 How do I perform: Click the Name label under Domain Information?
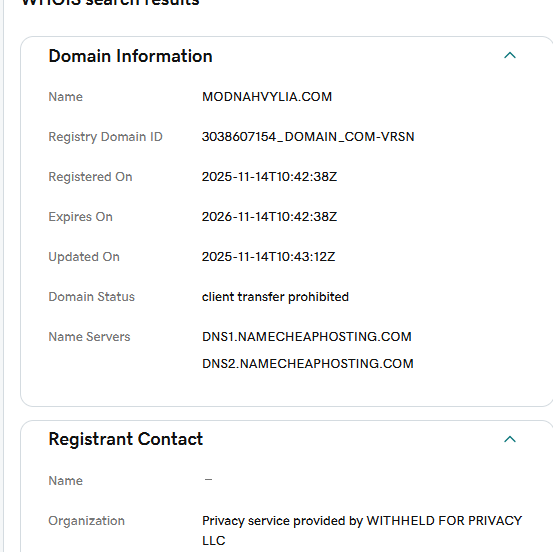click(66, 97)
